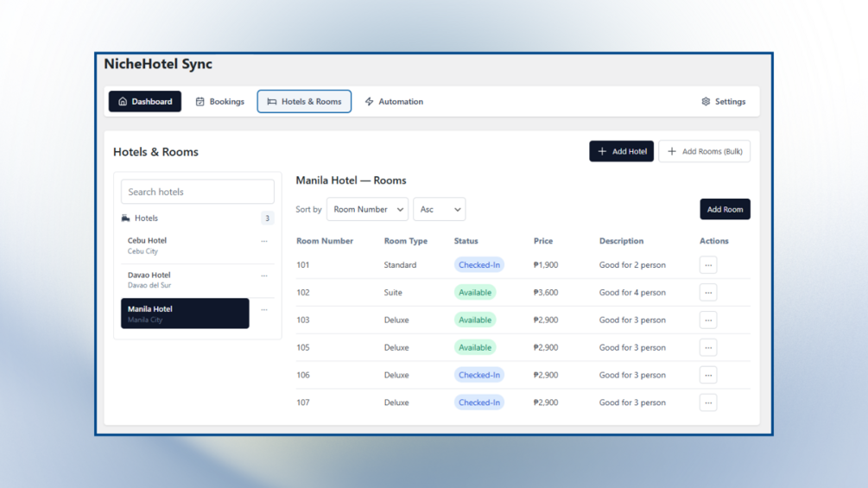Screen dimensions: 868x488
Task: Click the Hotels building icon
Action: (x=125, y=218)
